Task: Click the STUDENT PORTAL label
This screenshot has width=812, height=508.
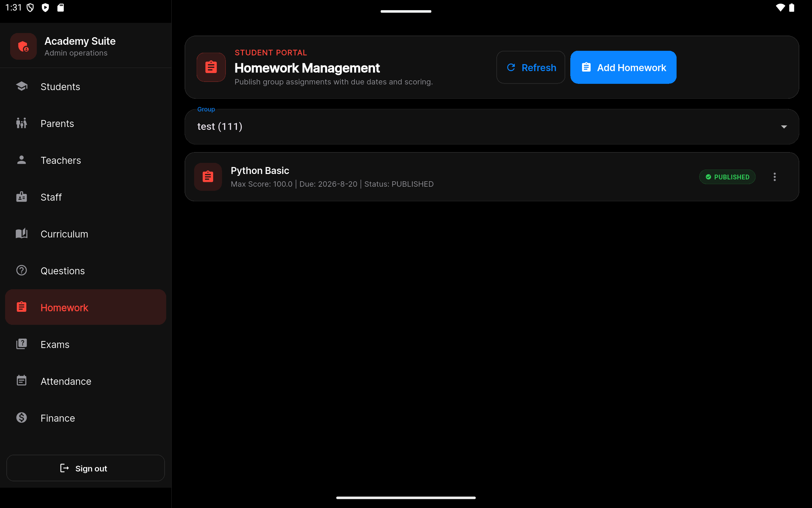Action: pyautogui.click(x=271, y=53)
